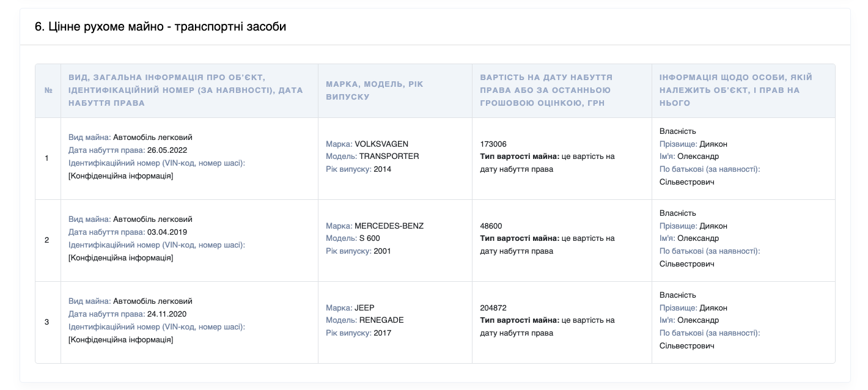Screen dimensions: 868x390
Task: Click 'Автомобіль легковий' in row 3
Action: [x=153, y=301]
